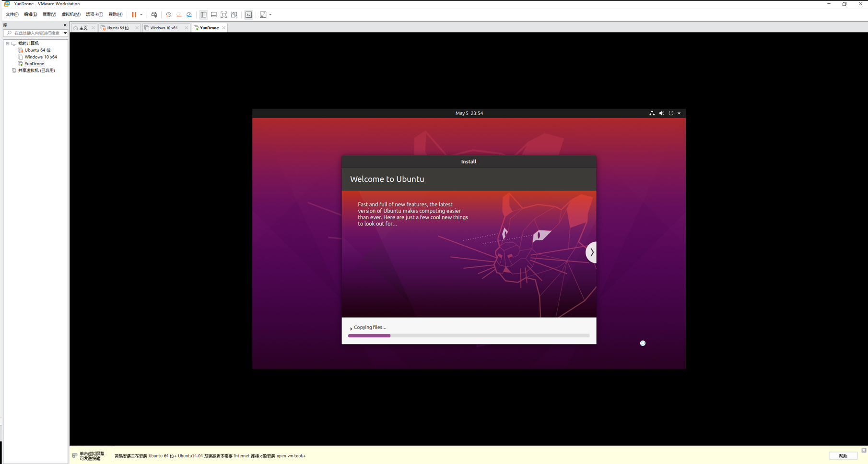The width and height of the screenshot is (868, 464).
Task: Select 共享虚拟机 (已弃用) in the library
Action: (x=36, y=71)
